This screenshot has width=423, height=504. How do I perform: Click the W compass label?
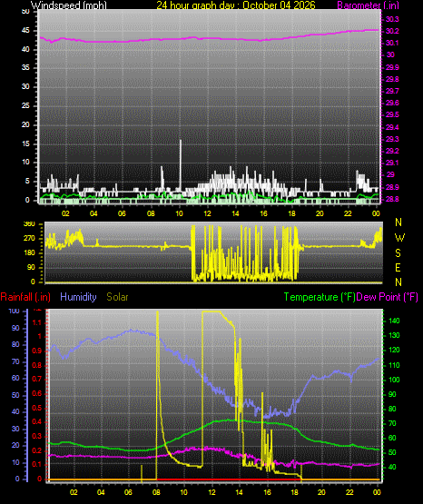tap(399, 238)
